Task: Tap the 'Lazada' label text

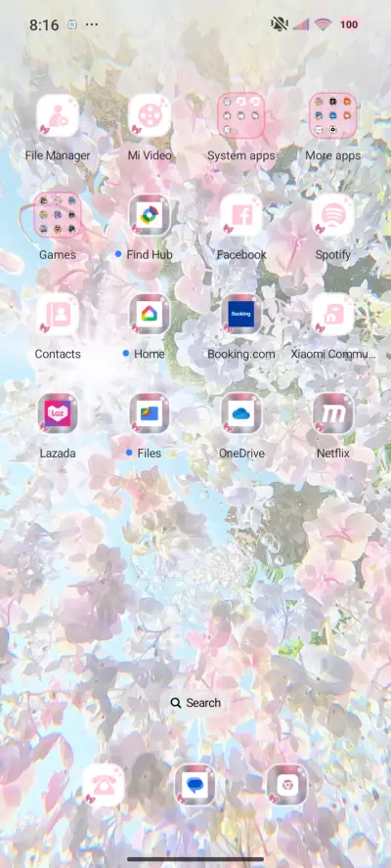Action: [58, 454]
